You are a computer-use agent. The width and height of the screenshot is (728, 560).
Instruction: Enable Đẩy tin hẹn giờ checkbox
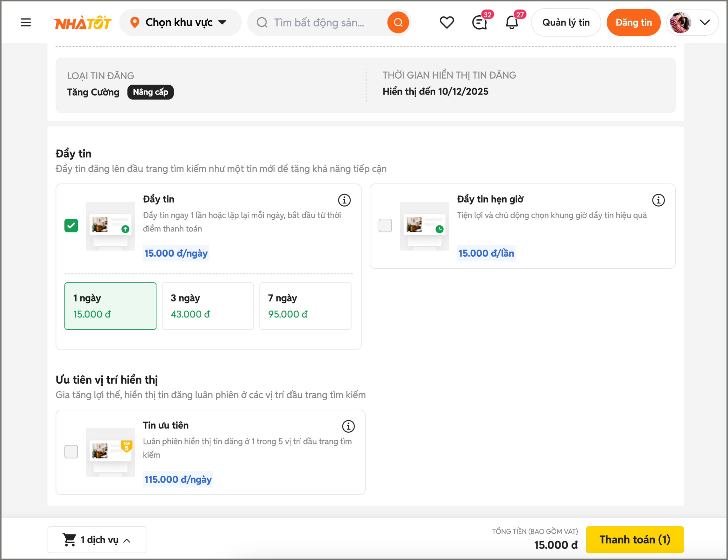pos(385,225)
